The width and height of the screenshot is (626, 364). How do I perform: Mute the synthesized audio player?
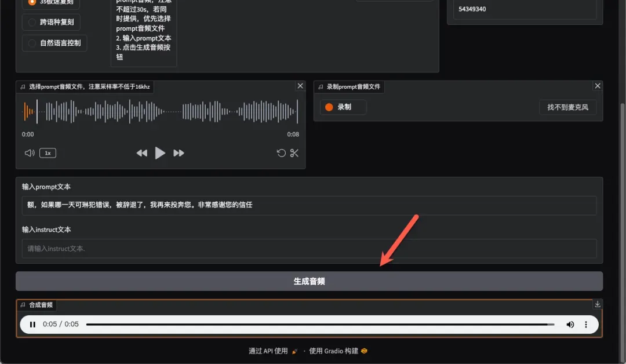pyautogui.click(x=570, y=325)
